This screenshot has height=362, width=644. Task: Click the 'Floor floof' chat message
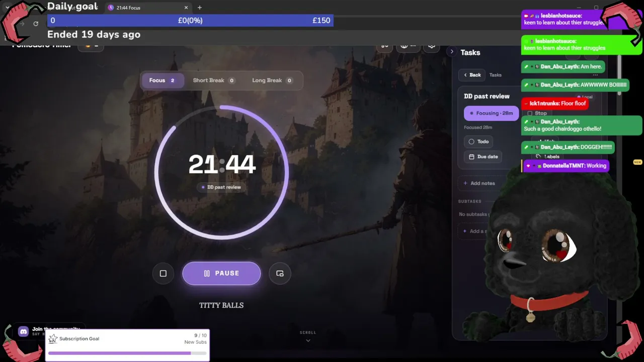tap(554, 104)
